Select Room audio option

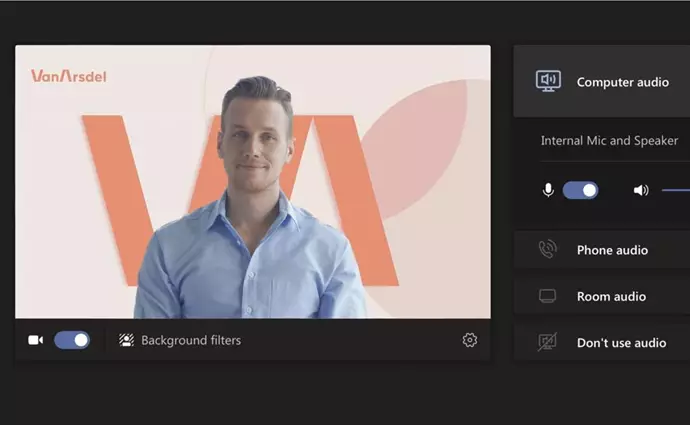point(602,296)
